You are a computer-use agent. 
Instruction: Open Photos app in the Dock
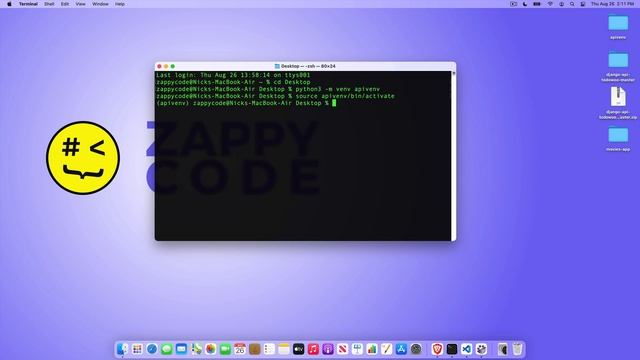tap(211, 349)
